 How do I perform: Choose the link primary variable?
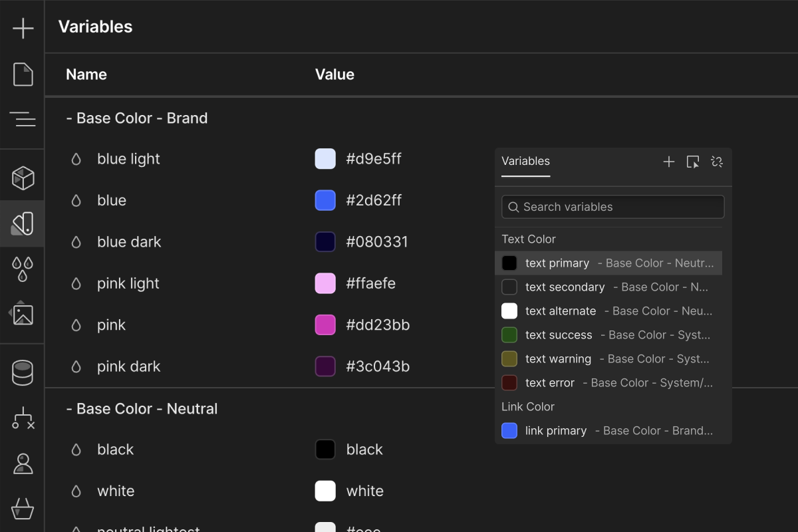pyautogui.click(x=556, y=431)
